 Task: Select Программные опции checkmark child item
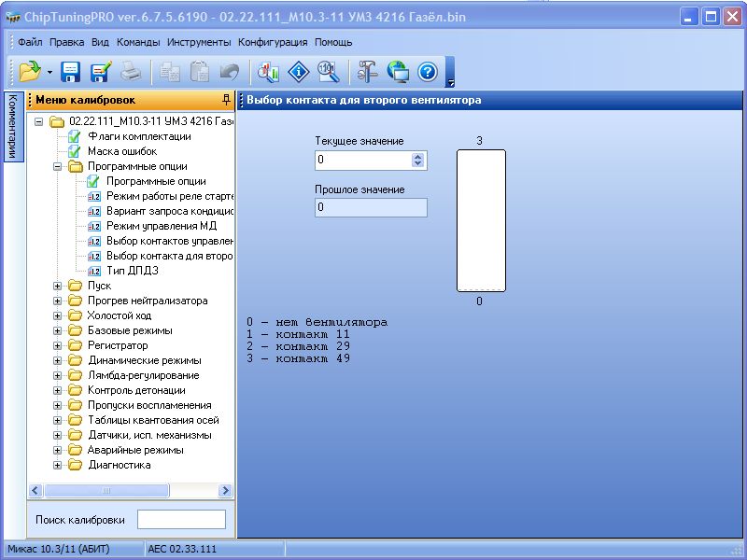click(x=155, y=181)
